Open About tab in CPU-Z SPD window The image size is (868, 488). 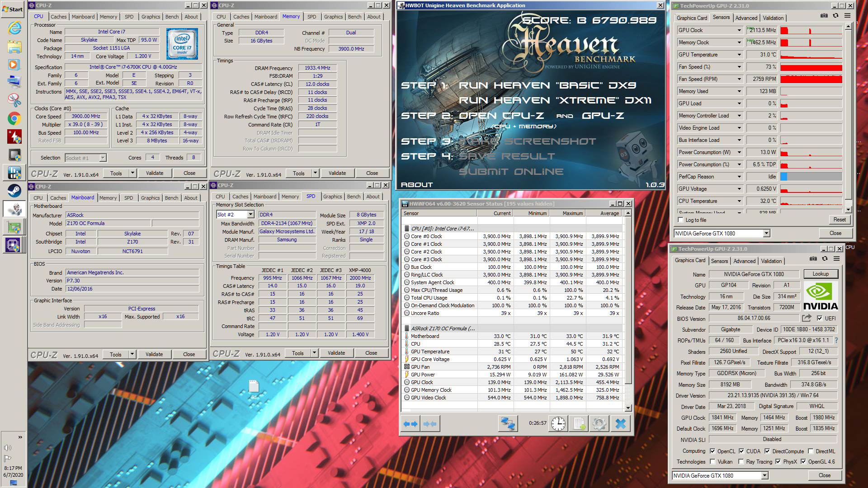click(373, 197)
